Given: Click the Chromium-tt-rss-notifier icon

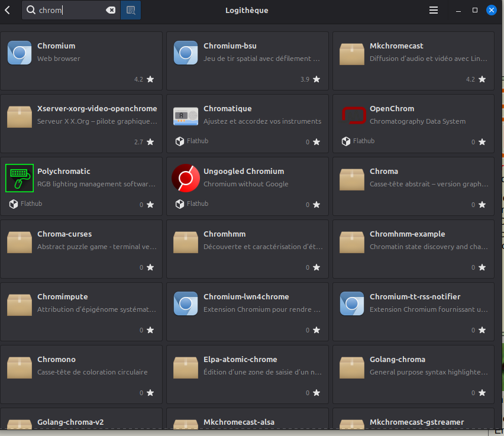Looking at the screenshot, I should coord(352,303).
